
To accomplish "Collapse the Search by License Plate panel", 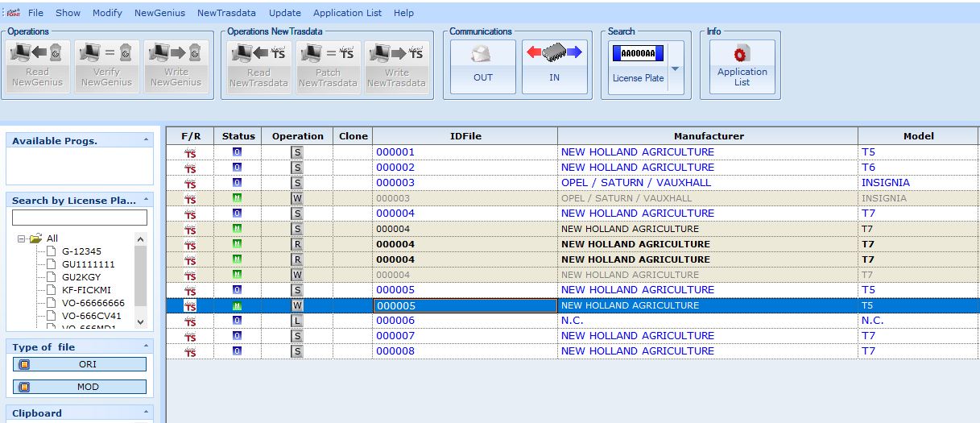I will coord(146,200).
